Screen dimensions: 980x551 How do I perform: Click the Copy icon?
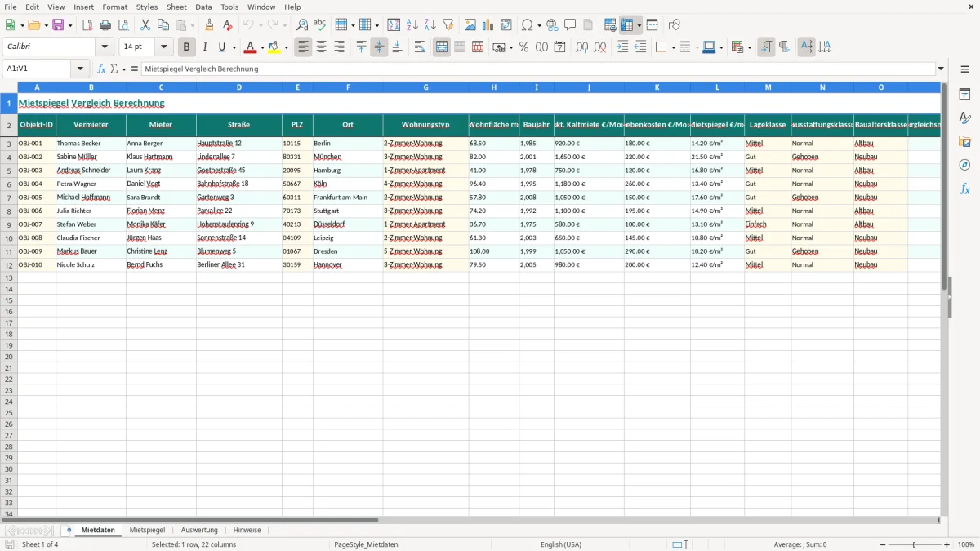point(163,25)
